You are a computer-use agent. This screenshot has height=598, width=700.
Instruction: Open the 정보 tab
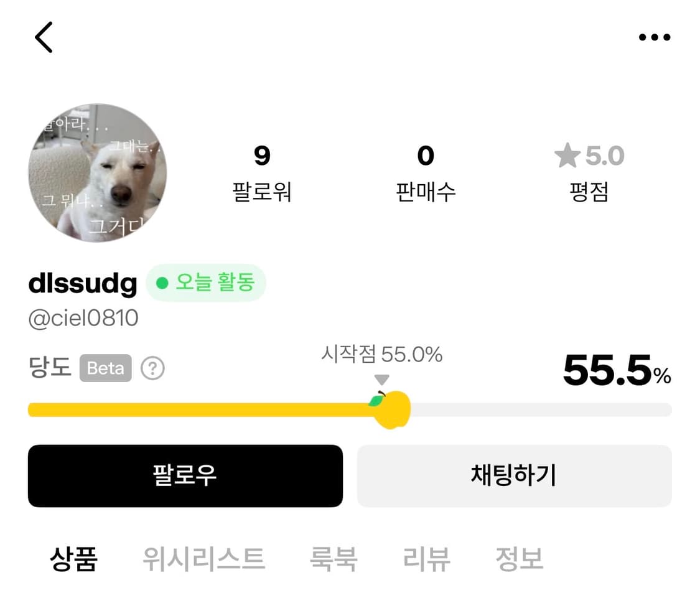pyautogui.click(x=520, y=560)
